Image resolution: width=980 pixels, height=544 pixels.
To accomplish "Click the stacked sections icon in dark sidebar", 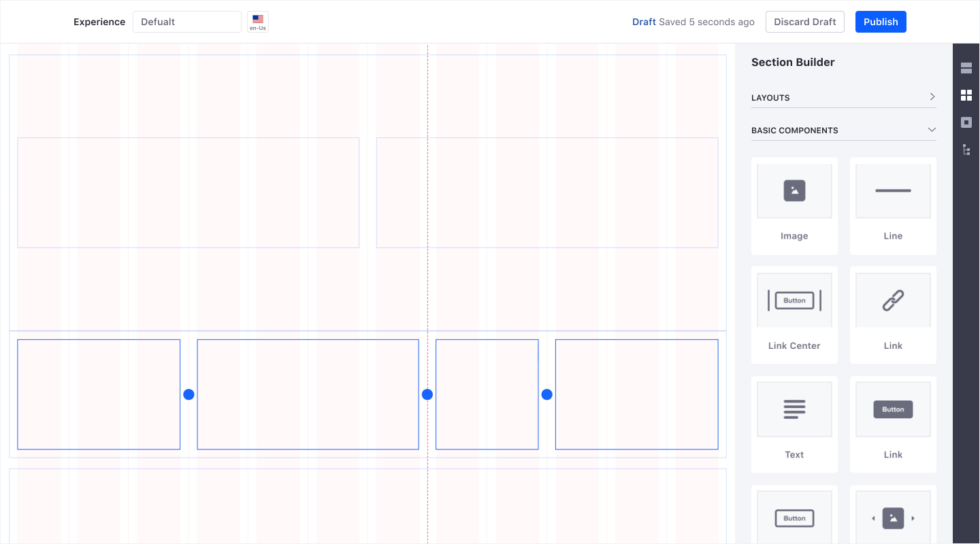I will 966,67.
